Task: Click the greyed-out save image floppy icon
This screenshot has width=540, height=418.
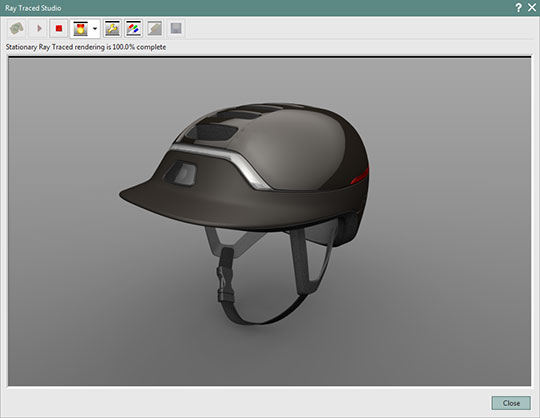Action: [176, 29]
